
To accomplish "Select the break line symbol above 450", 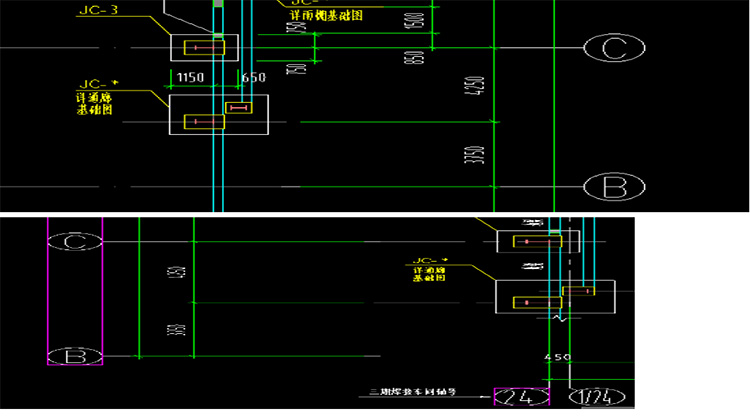I will click(x=556, y=317).
